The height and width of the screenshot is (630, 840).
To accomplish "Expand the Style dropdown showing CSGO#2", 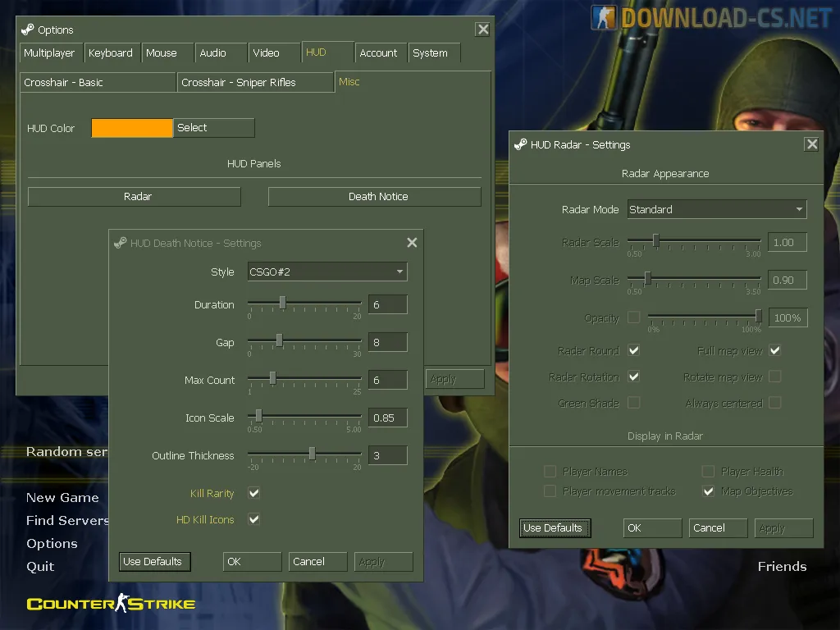I will pyautogui.click(x=327, y=272).
